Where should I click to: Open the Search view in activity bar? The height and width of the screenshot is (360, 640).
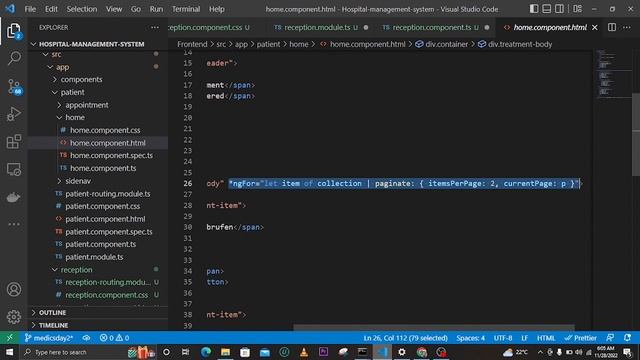pyautogui.click(x=13, y=58)
